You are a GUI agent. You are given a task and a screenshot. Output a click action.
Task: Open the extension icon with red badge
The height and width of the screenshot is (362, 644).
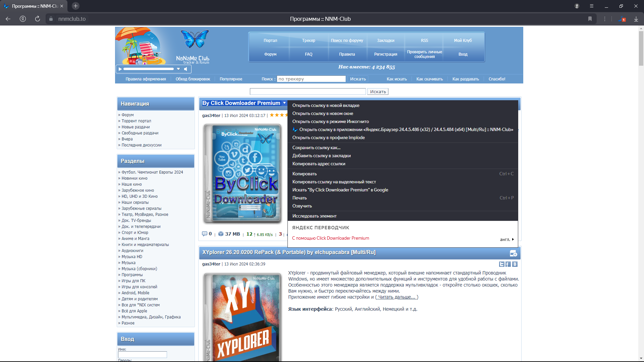[x=622, y=19]
